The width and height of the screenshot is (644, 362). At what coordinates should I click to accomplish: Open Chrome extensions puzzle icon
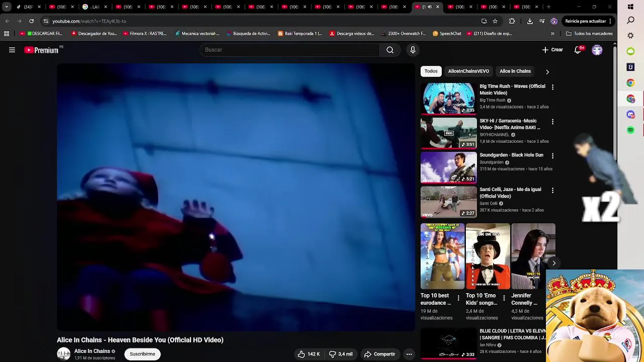tap(512, 21)
